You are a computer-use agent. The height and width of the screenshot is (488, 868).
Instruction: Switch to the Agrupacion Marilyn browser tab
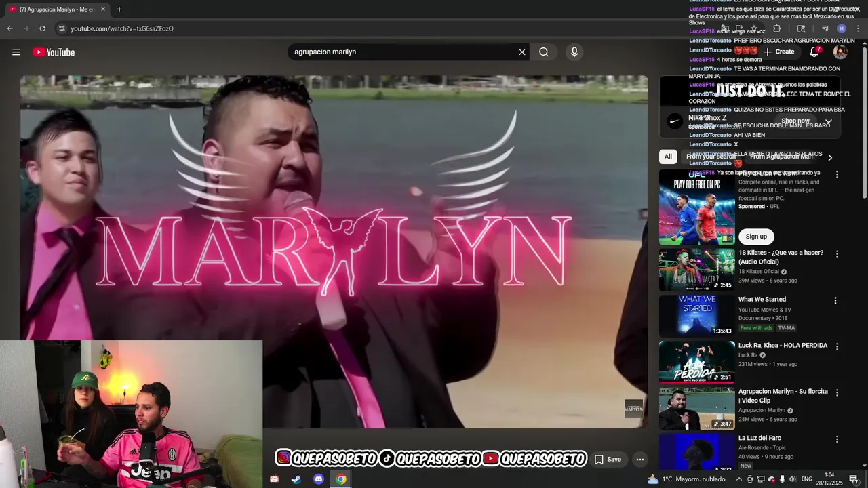[x=56, y=9]
